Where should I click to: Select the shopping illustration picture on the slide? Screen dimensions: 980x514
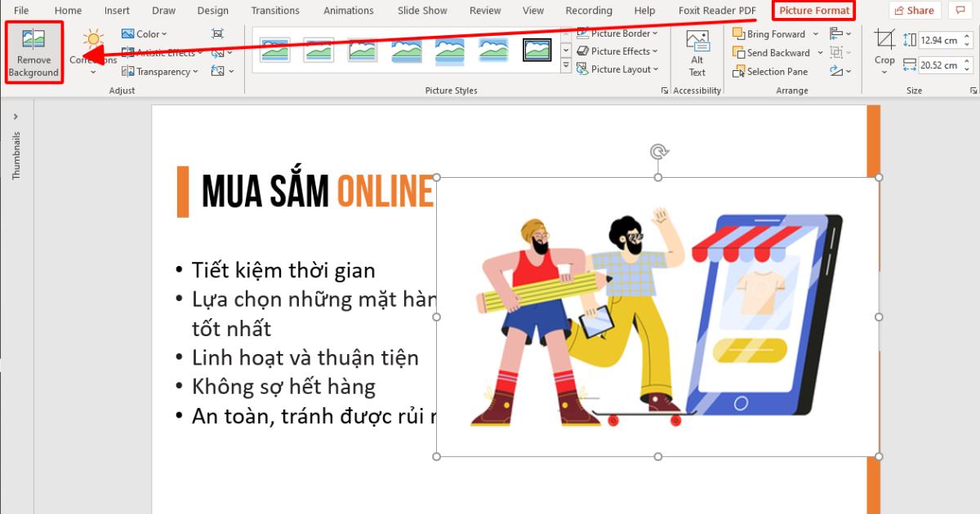coord(657,317)
